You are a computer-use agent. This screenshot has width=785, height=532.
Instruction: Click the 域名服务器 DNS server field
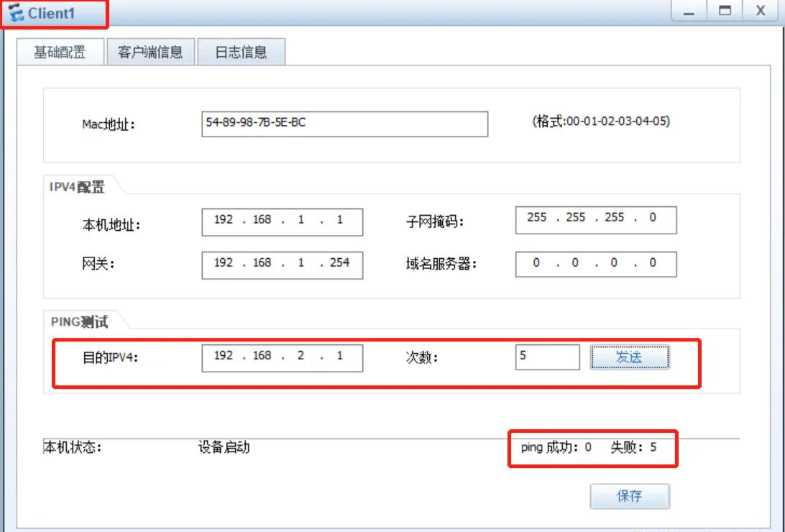(x=595, y=264)
